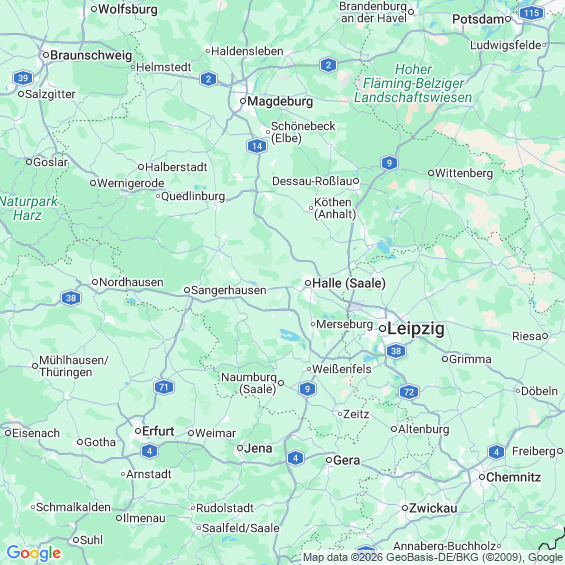Click the A14 highway shield near Schönebeck
Screen dimensions: 565x565
coord(257,146)
